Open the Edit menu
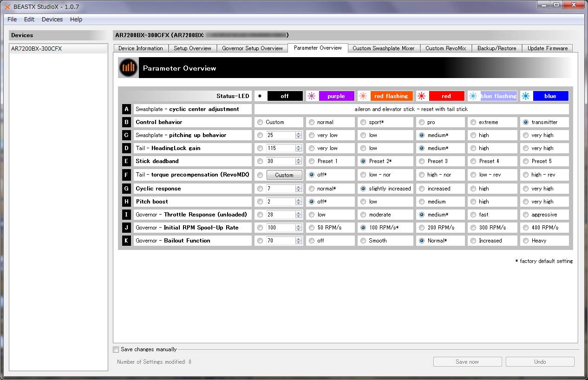 29,19
